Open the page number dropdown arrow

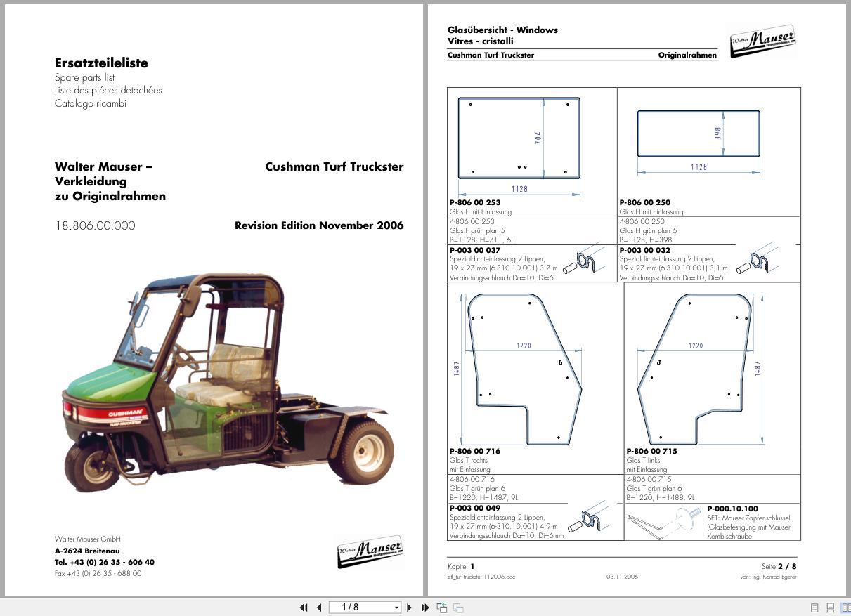pos(396,608)
